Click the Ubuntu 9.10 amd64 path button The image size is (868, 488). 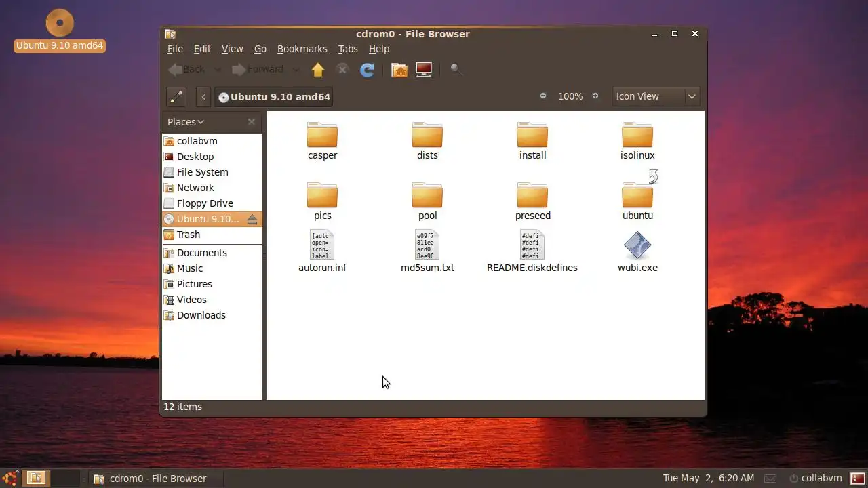tap(274, 97)
